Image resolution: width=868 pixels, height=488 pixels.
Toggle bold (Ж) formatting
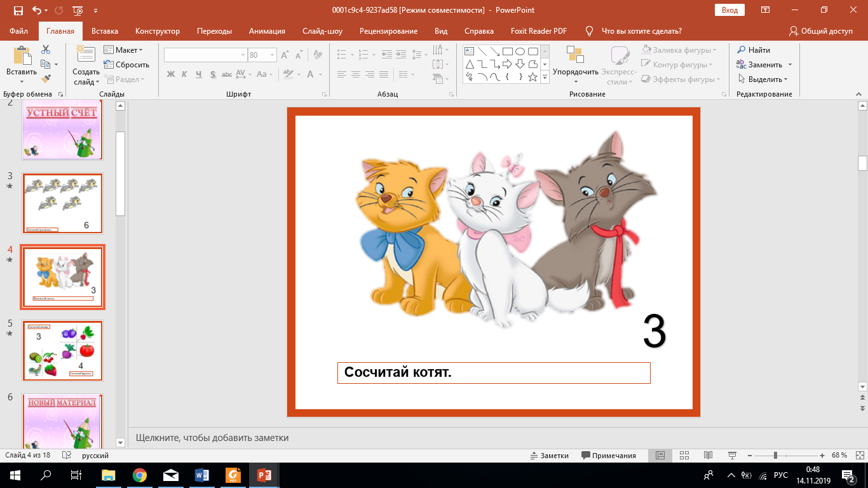[x=170, y=74]
